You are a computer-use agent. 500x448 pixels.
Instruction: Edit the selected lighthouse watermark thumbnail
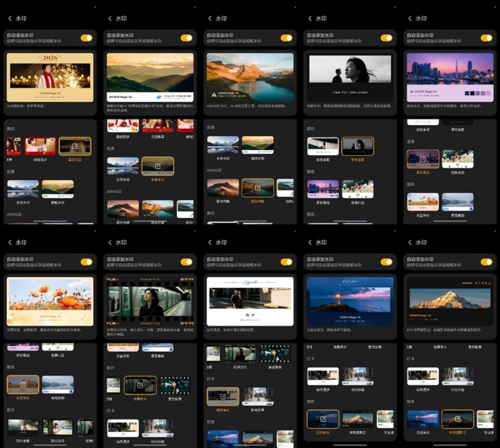(323, 419)
